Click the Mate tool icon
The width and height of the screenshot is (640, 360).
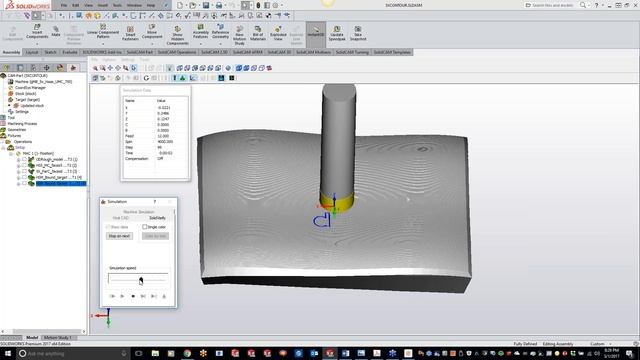[56, 29]
